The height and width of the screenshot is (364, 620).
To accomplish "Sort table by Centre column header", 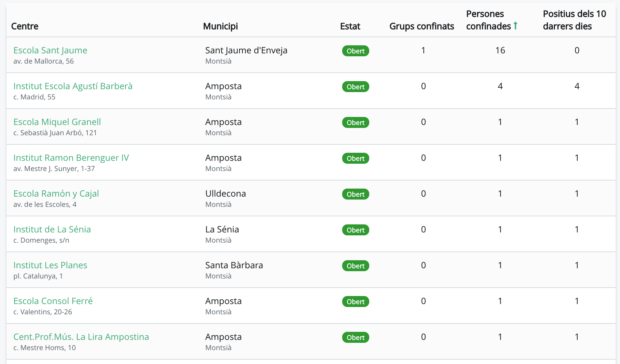I will (25, 26).
